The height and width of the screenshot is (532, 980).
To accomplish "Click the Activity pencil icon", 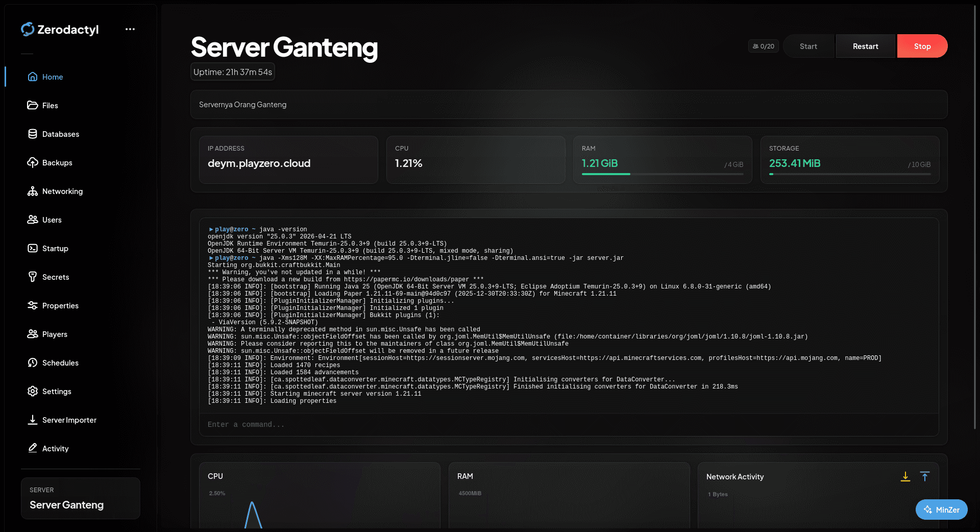I will (33, 448).
